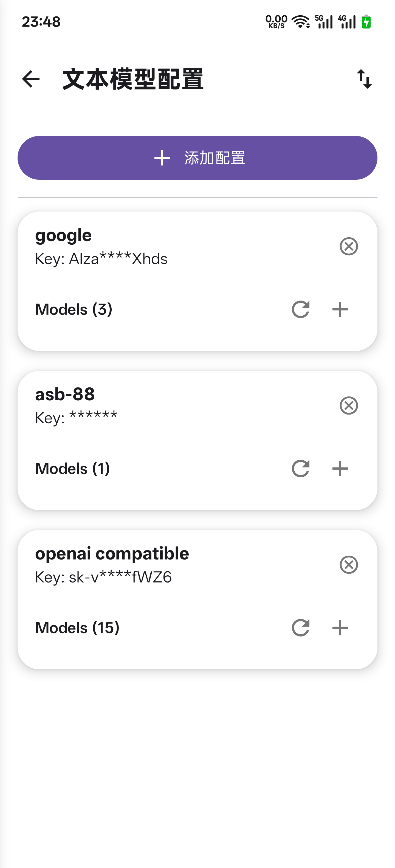
Task: Add a model to openai compatible
Action: pos(340,628)
